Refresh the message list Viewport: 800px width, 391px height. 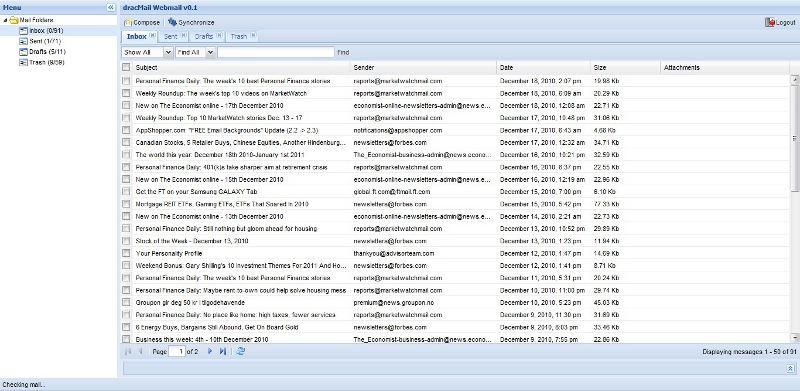coord(241,351)
